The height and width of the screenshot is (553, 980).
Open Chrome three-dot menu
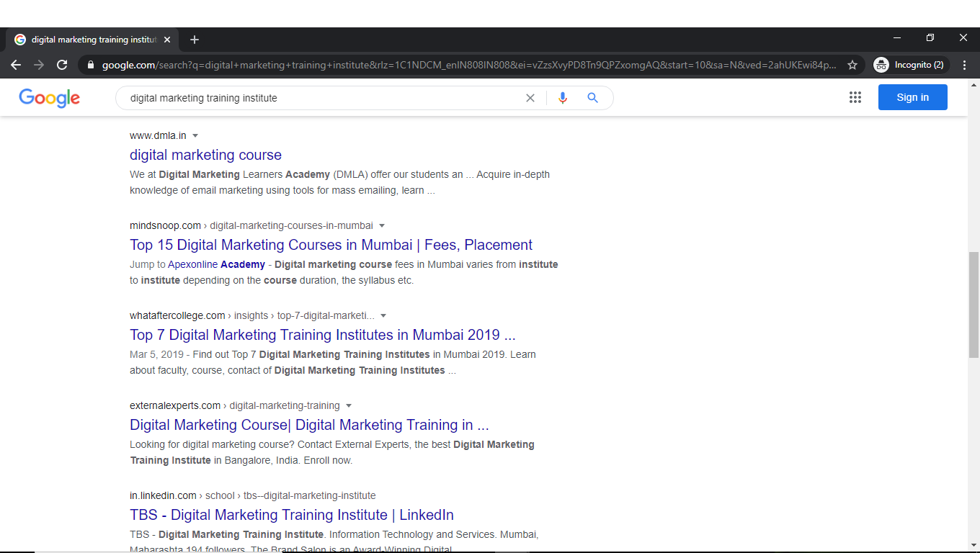pyautogui.click(x=965, y=65)
